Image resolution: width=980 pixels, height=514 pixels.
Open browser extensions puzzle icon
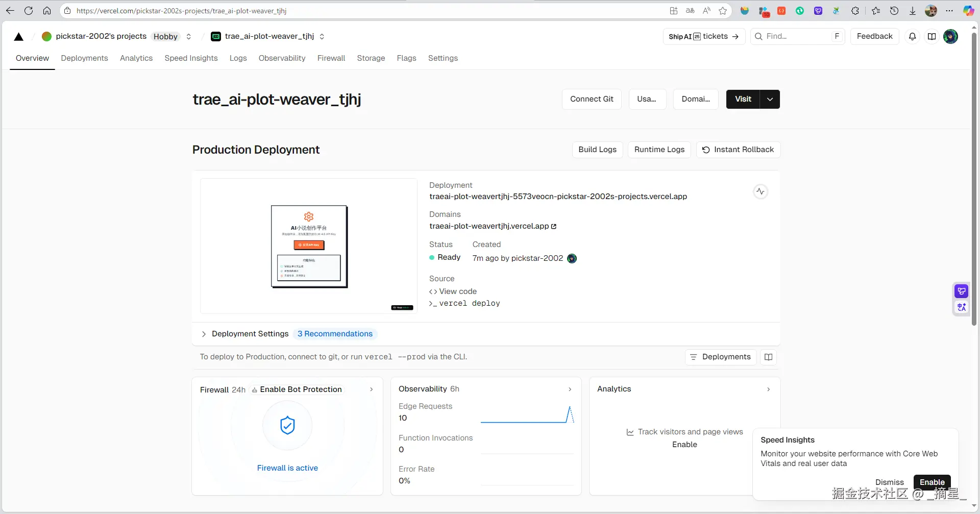click(855, 11)
